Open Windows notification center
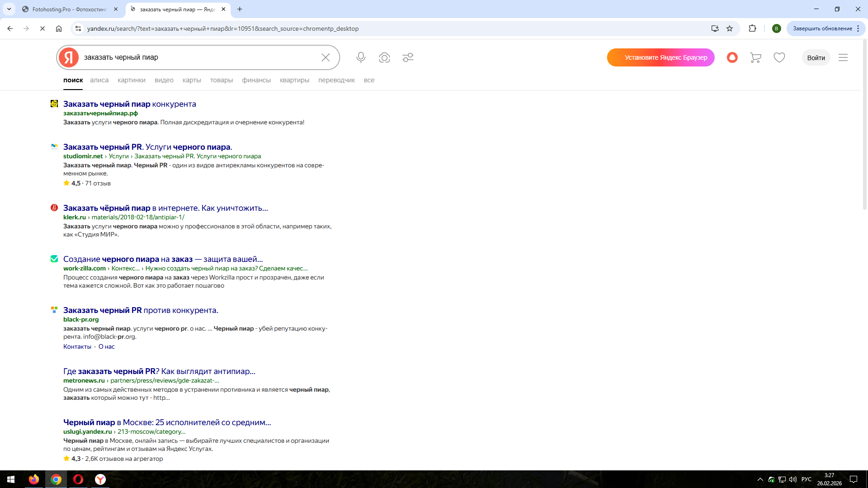Image resolution: width=868 pixels, height=488 pixels. (x=854, y=479)
